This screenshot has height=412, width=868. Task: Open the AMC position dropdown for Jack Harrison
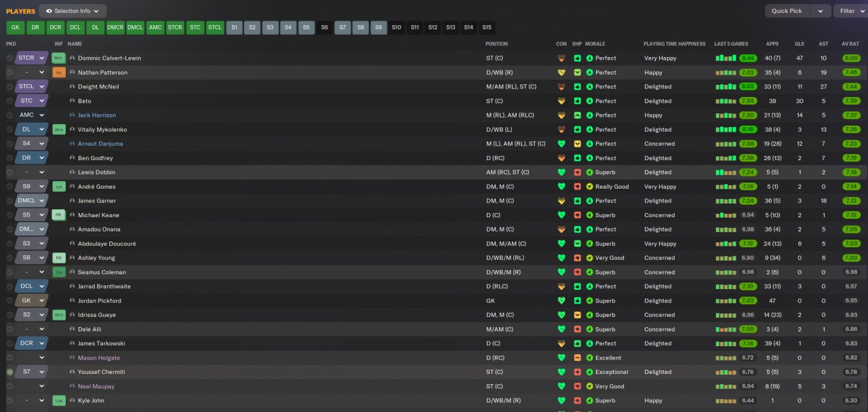coord(31,115)
